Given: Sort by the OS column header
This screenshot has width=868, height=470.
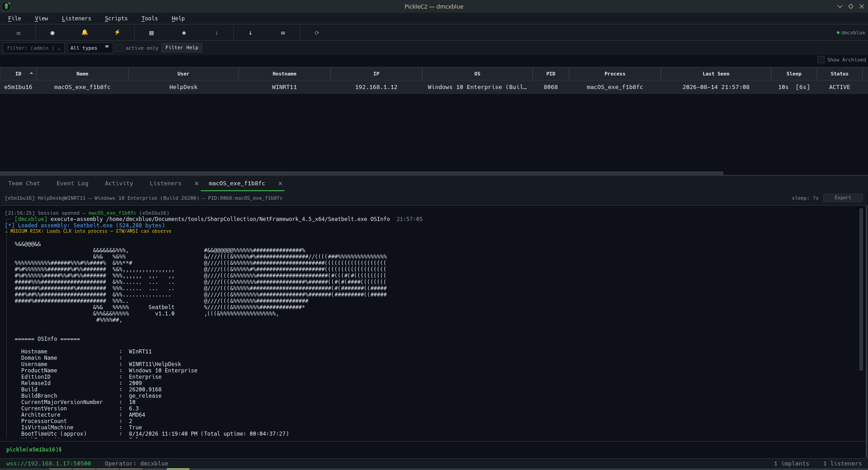Looking at the screenshot, I should (477, 74).
